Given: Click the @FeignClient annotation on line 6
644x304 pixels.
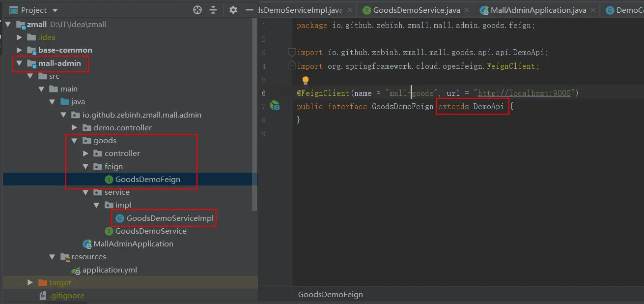Looking at the screenshot, I should 323,93.
